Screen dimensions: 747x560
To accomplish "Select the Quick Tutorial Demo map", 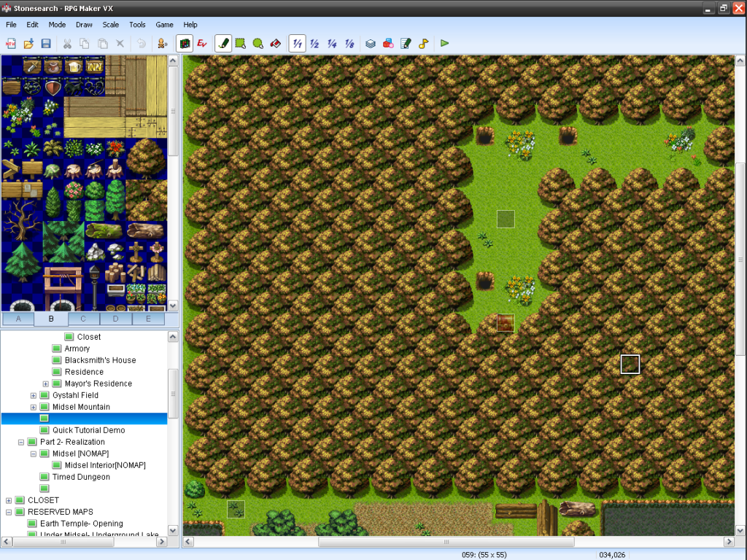I will click(88, 430).
